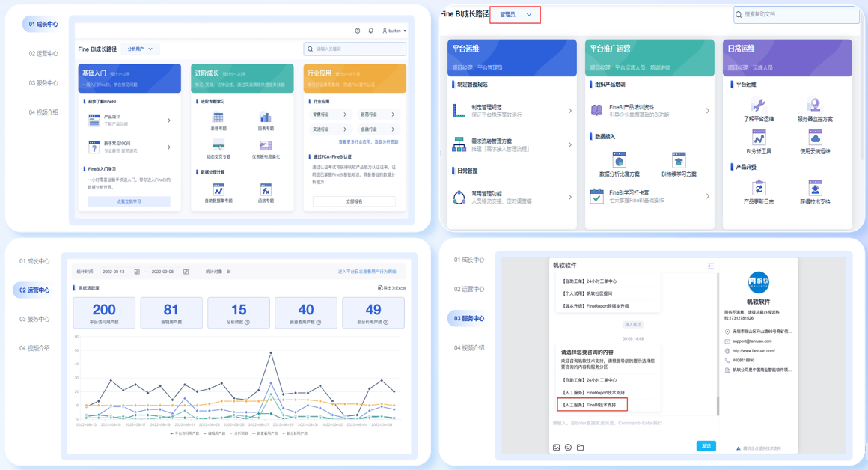
Task: Expand the 需求流转管理方案 row chevron
Action: tap(570, 145)
